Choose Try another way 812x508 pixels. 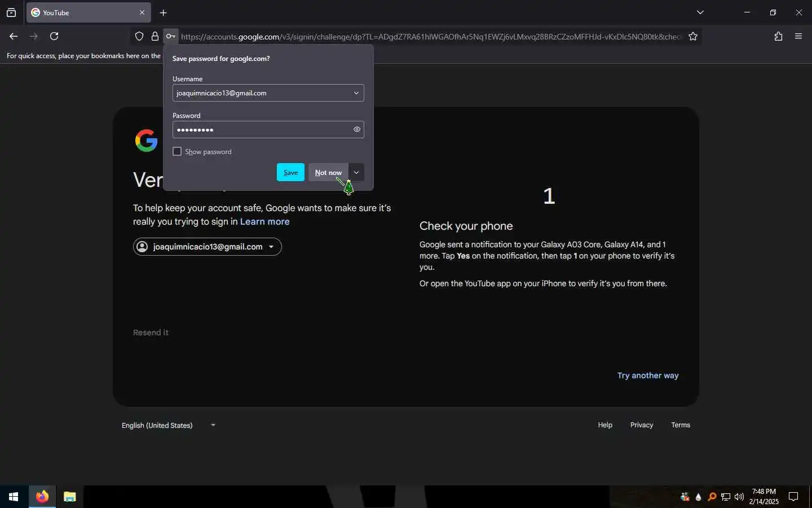point(648,375)
